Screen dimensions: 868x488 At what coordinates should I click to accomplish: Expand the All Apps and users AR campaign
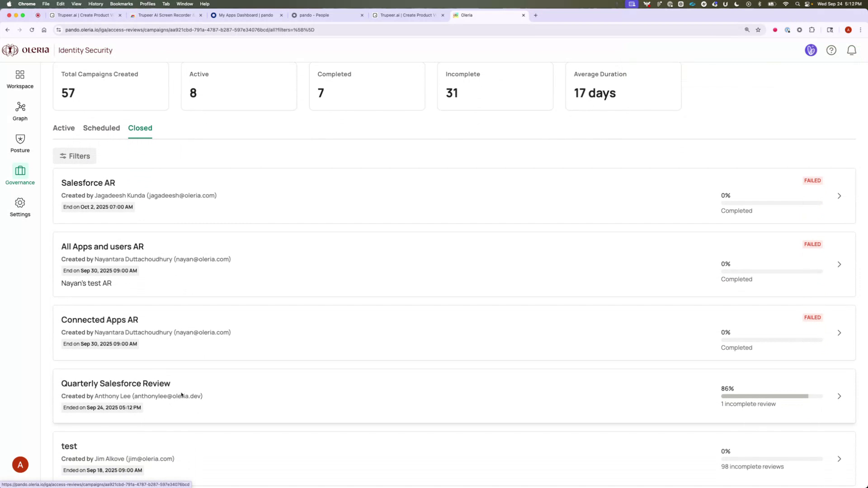tap(839, 264)
